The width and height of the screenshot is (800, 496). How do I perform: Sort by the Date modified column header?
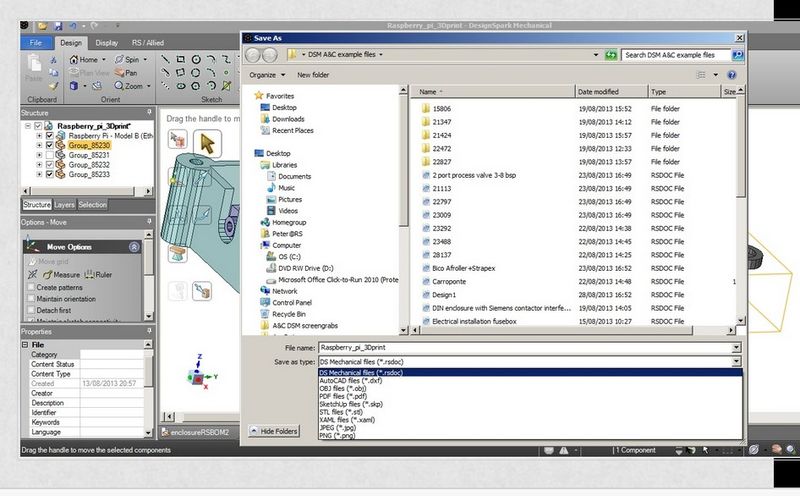611,92
